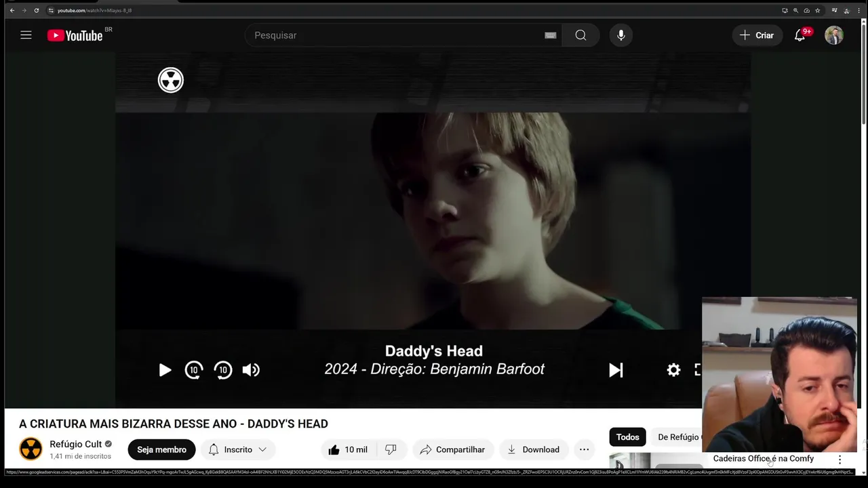Go back in the browser
This screenshot has height=488, width=868.
(x=12, y=10)
